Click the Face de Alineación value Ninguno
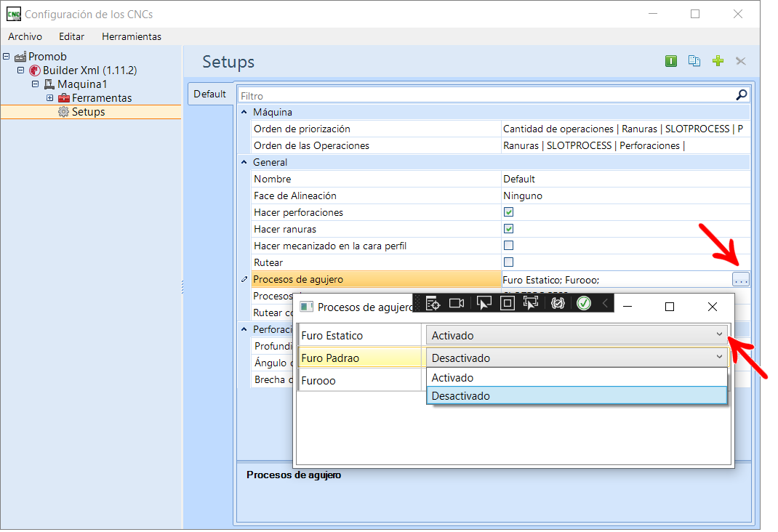Screen dimensions: 778x532 pos(626,196)
